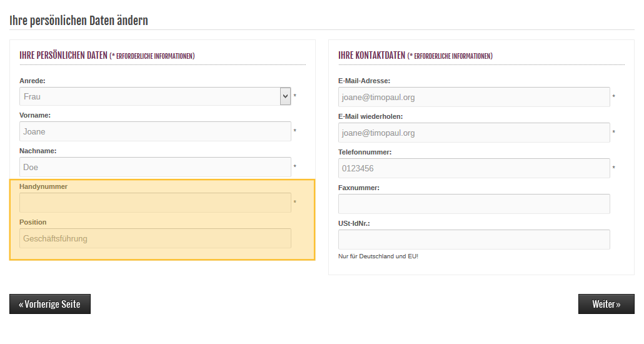Click the Vorname field containing Joane
This screenshot has height=344, width=644.
155,131
